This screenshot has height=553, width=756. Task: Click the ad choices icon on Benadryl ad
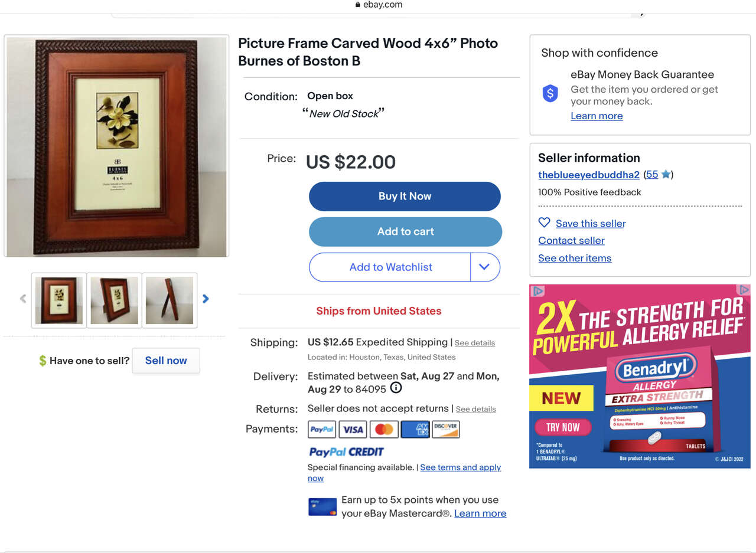tap(744, 290)
